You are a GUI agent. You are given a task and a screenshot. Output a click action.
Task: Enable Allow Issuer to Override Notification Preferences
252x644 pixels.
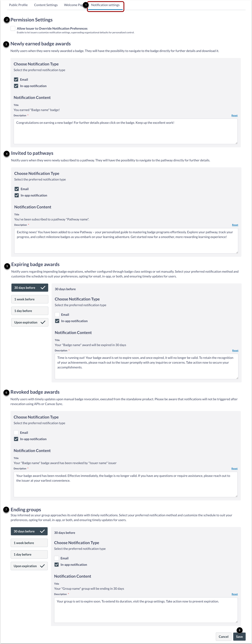tap(13, 28)
